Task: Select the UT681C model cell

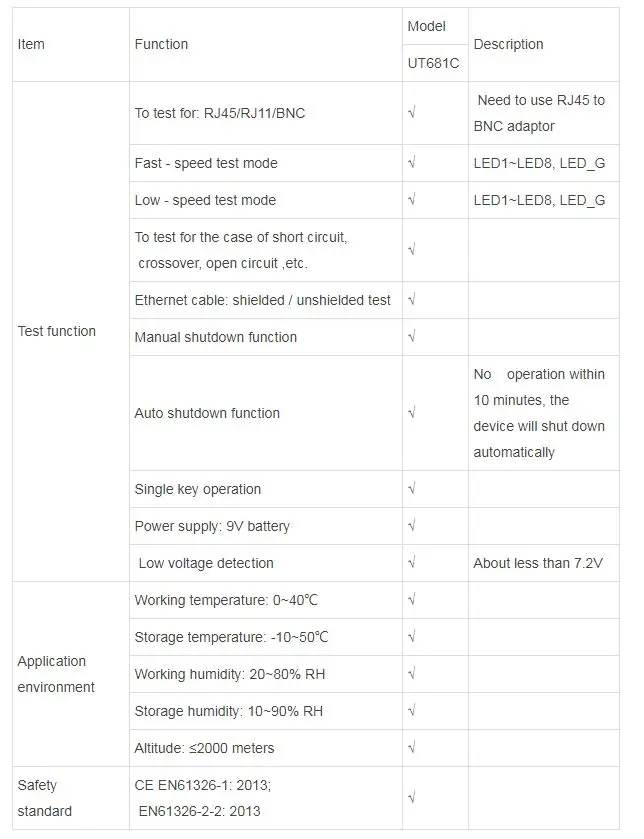Action: coord(435,63)
